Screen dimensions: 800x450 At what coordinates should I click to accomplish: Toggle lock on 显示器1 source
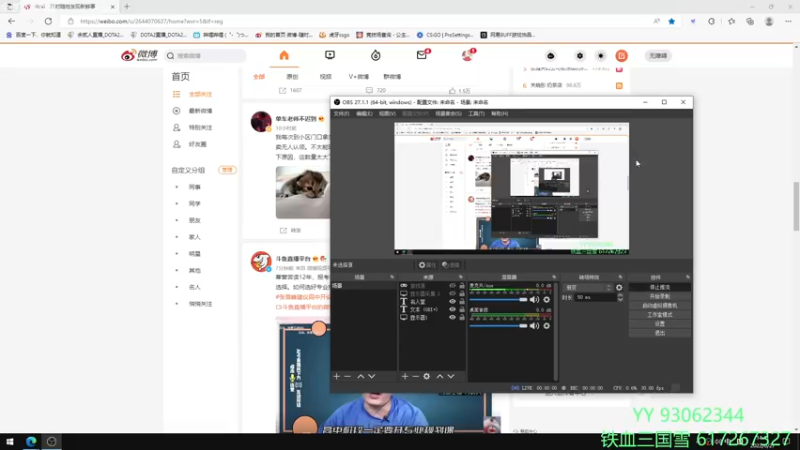click(462, 317)
